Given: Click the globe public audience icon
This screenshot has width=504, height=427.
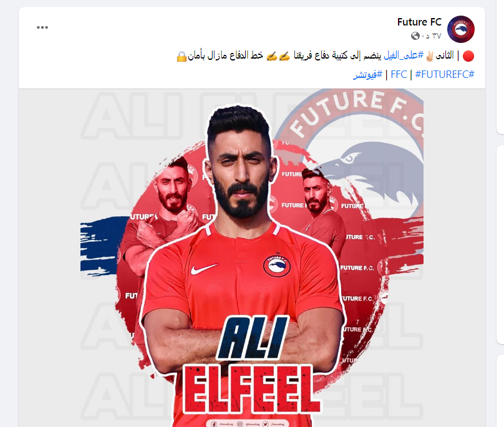Looking at the screenshot, I should [x=415, y=36].
